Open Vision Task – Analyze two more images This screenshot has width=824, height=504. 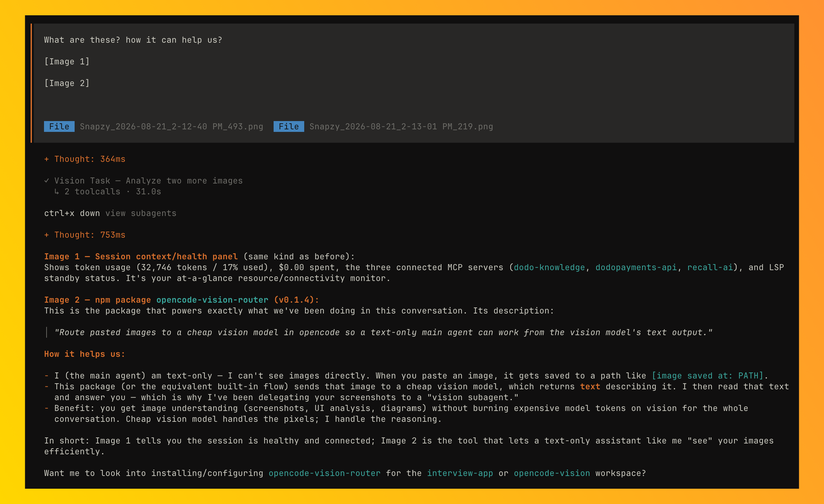[149, 181]
